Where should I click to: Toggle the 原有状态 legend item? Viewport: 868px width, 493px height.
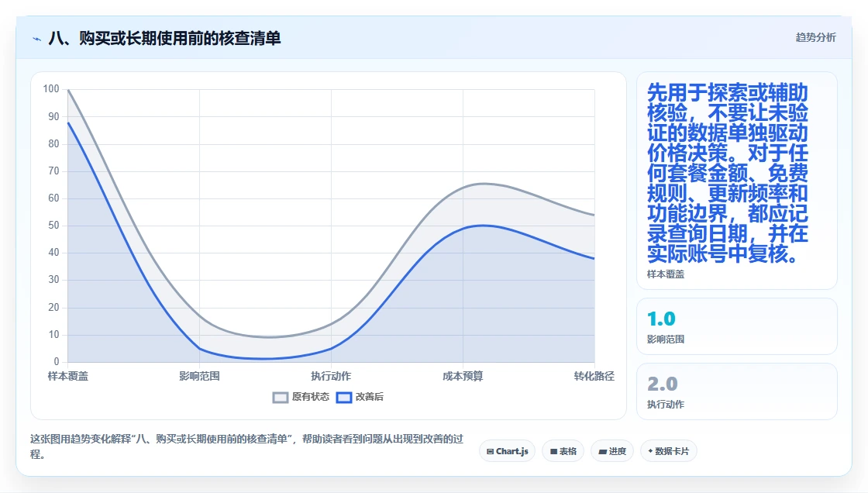click(301, 397)
